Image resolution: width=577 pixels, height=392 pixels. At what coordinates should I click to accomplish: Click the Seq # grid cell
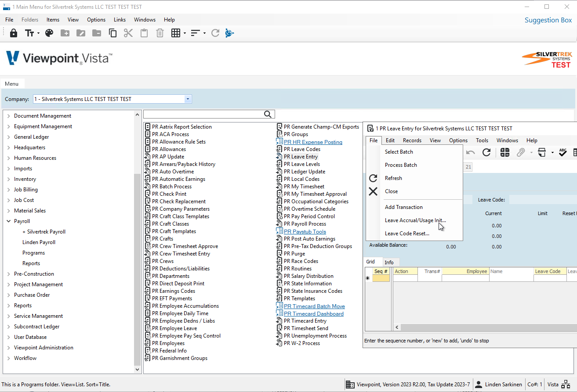point(381,278)
